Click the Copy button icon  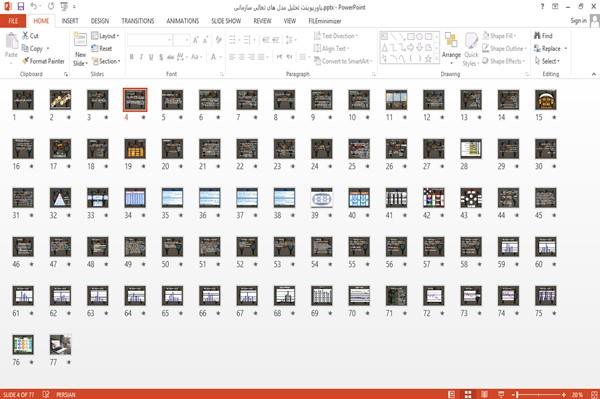(x=25, y=49)
